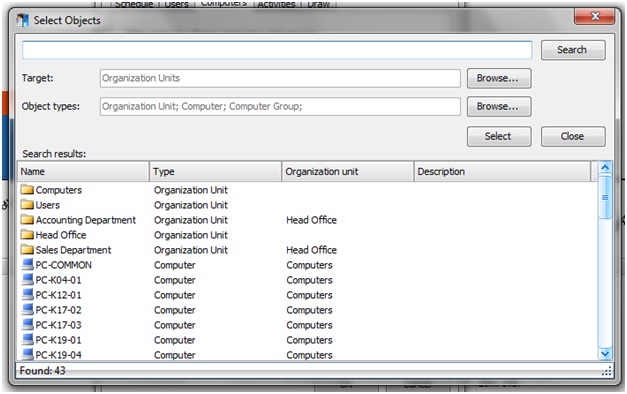The image size is (627, 394).
Task: Click the Computers folder icon
Action: point(27,190)
